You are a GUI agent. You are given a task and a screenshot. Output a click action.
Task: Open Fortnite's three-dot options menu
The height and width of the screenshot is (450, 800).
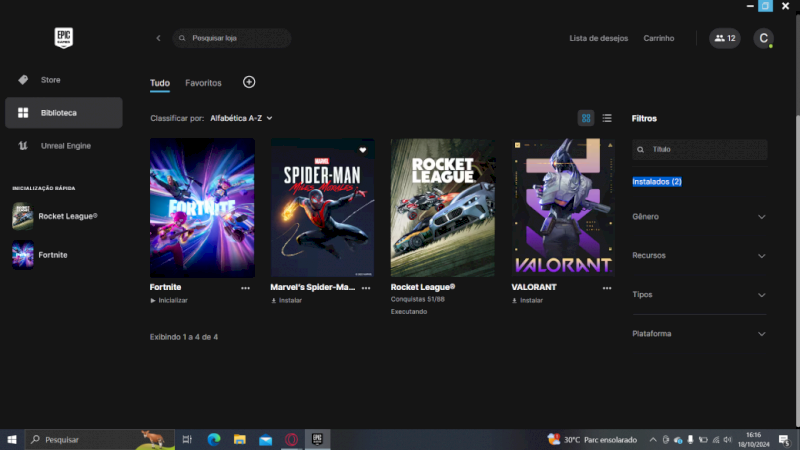point(245,287)
